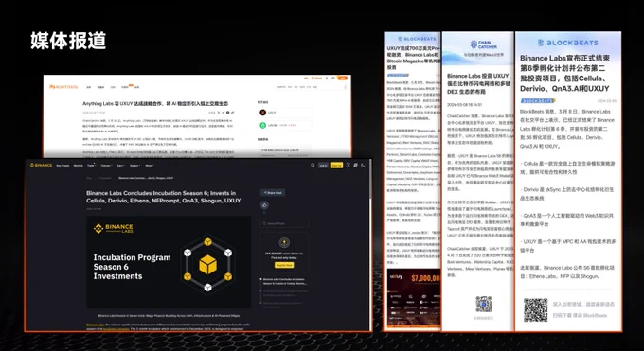Screen dimensions: 644x351
Task: Click the Anything Labs and UXUY article headline
Action: (155, 104)
